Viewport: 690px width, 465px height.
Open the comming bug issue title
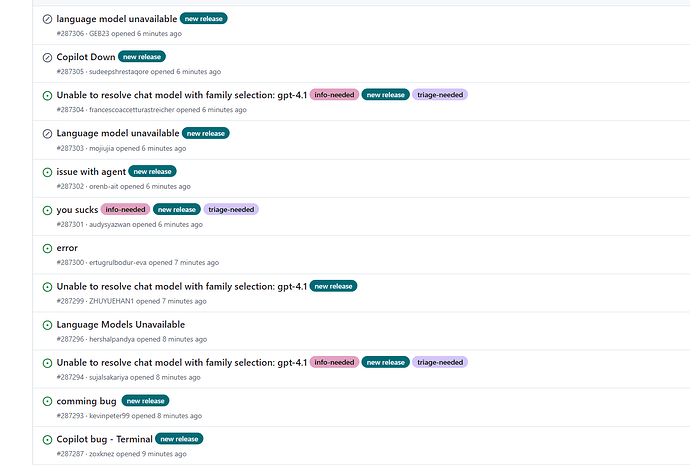[x=86, y=401]
